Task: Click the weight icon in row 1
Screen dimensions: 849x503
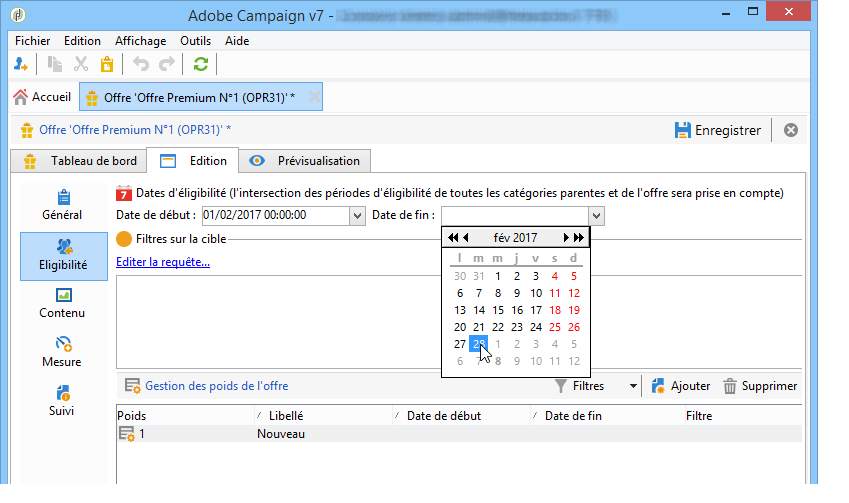Action: point(127,434)
